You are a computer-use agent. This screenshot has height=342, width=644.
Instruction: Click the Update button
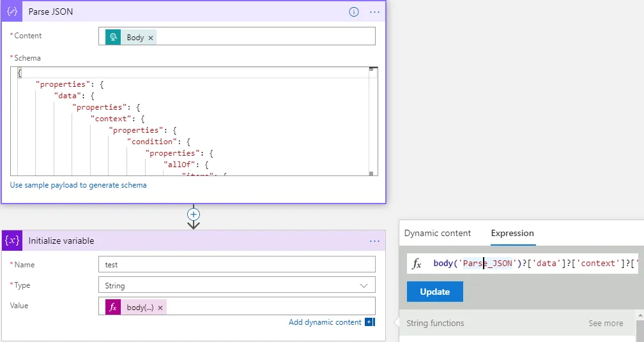435,292
